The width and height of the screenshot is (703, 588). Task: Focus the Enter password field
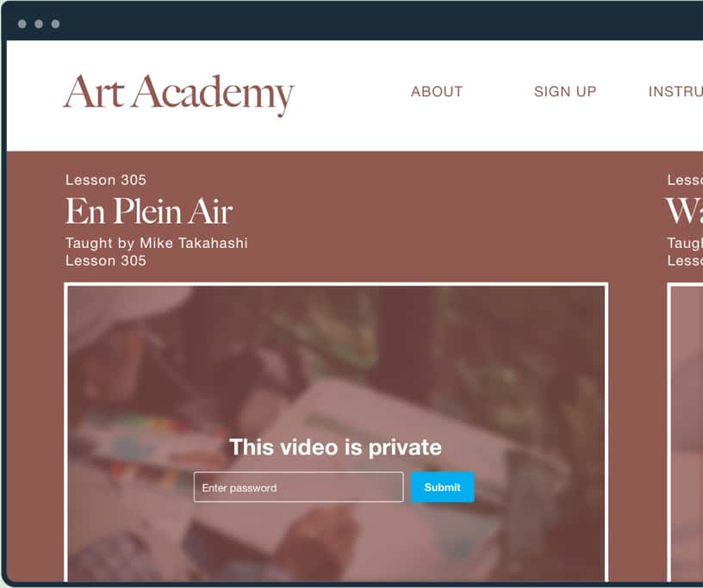pyautogui.click(x=299, y=487)
